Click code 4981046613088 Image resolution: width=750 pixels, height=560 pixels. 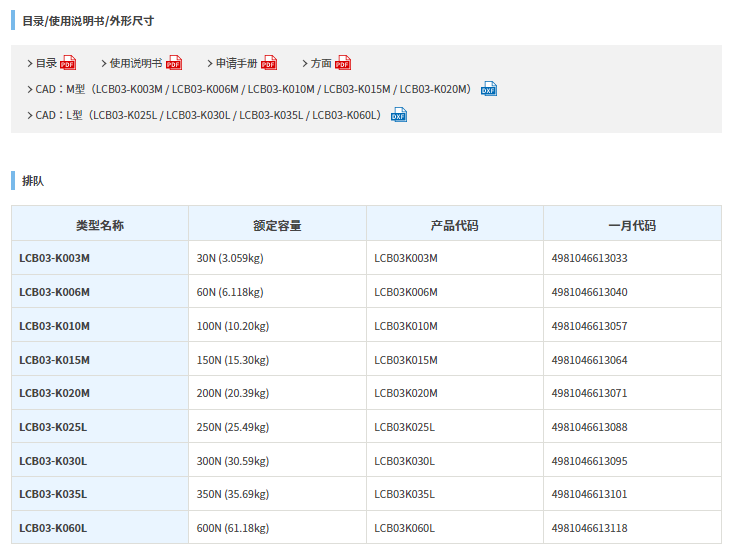click(589, 427)
